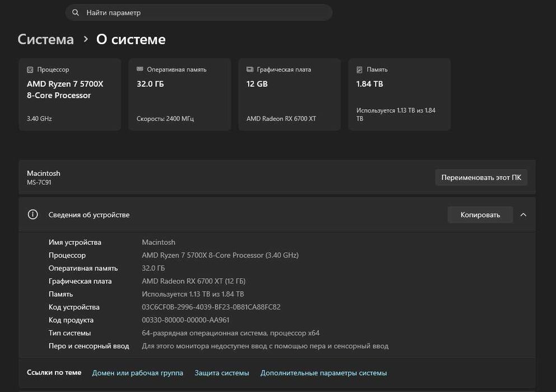Click 'Переименовать этот ПК' button

[481, 178]
